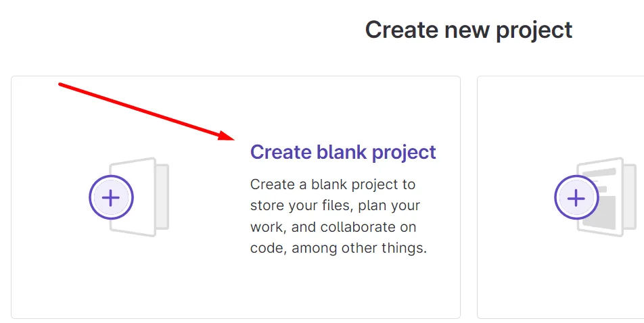Click the word "project" in the purple title
644x323 pixels.
pos(405,153)
